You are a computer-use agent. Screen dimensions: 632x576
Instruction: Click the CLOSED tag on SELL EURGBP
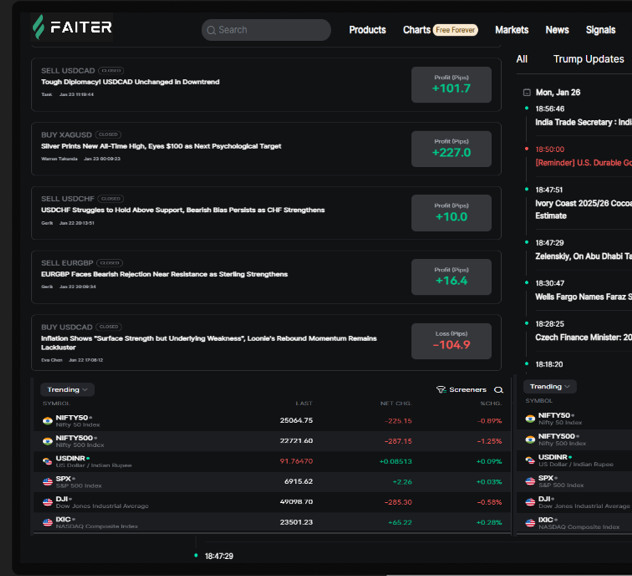(110, 263)
